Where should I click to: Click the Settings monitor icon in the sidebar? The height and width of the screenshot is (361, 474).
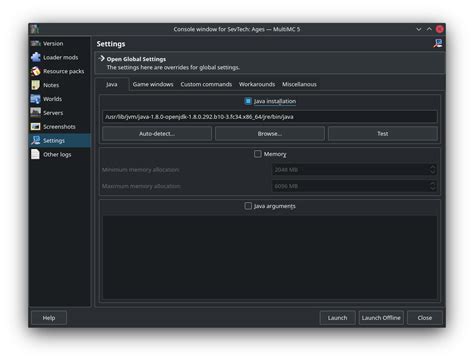coord(35,140)
